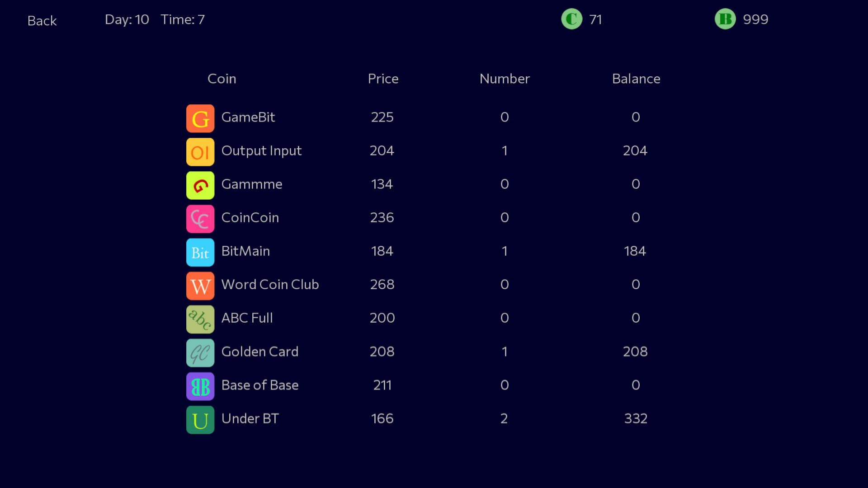The width and height of the screenshot is (868, 488).
Task: Select the Number column header
Action: (505, 79)
